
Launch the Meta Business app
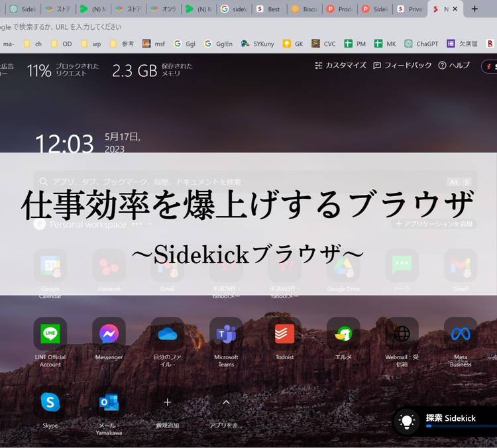tap(461, 333)
